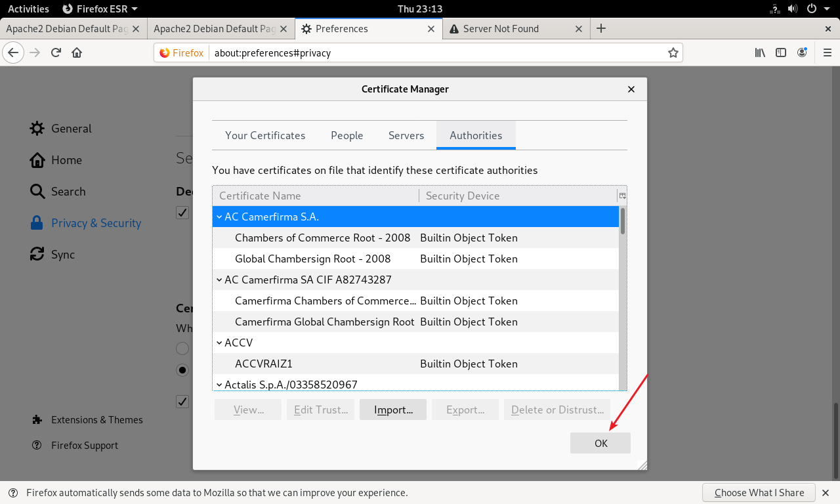Sort by Security Device column header
Image resolution: width=840 pixels, height=504 pixels.
click(518, 196)
